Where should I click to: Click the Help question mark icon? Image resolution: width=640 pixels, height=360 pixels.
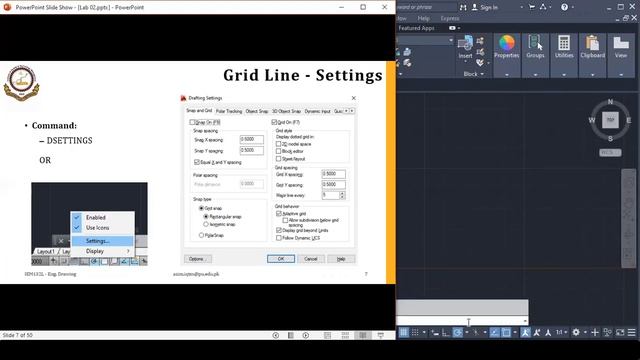564,7
